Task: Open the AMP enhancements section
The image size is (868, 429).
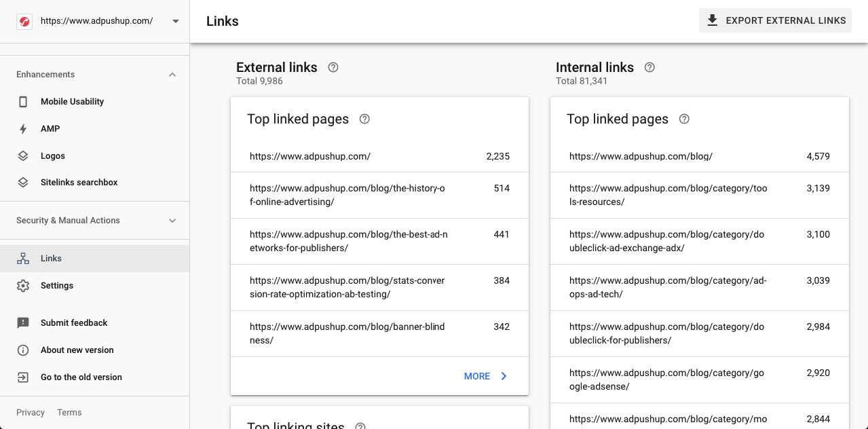Action: coord(23,128)
